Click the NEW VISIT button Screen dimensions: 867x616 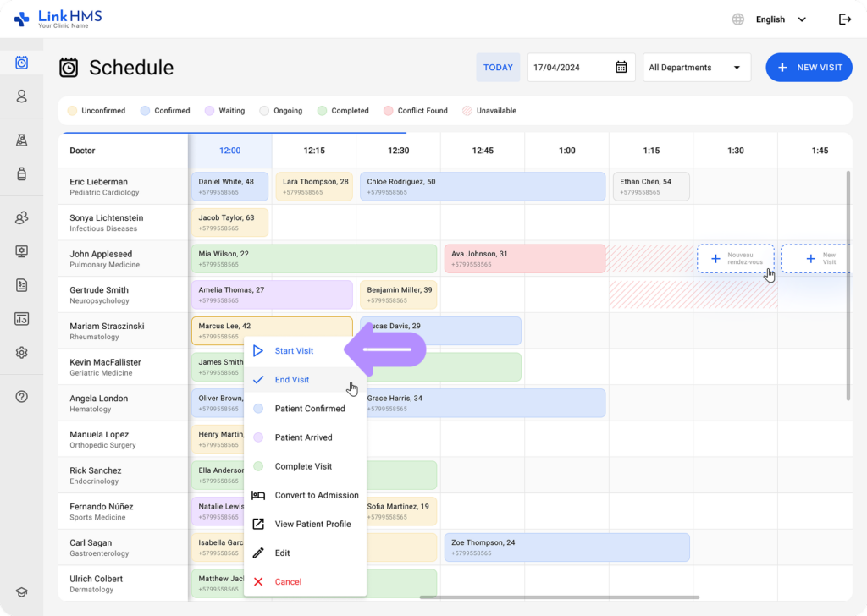point(809,68)
